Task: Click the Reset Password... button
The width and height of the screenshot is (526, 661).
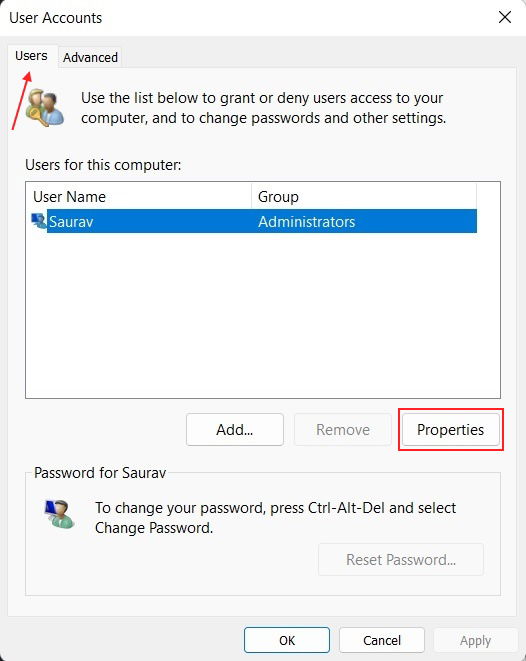Action: tap(401, 559)
